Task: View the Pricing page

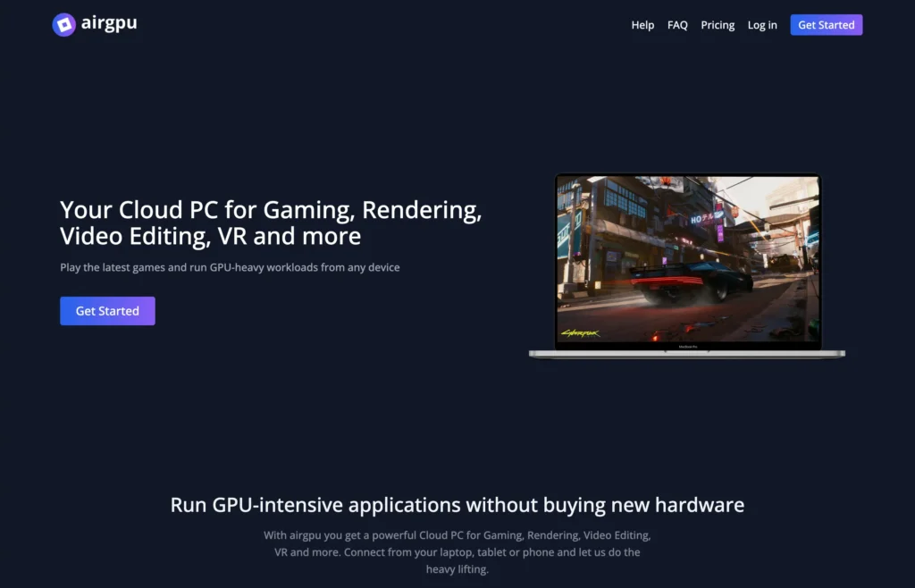Action: click(x=718, y=25)
